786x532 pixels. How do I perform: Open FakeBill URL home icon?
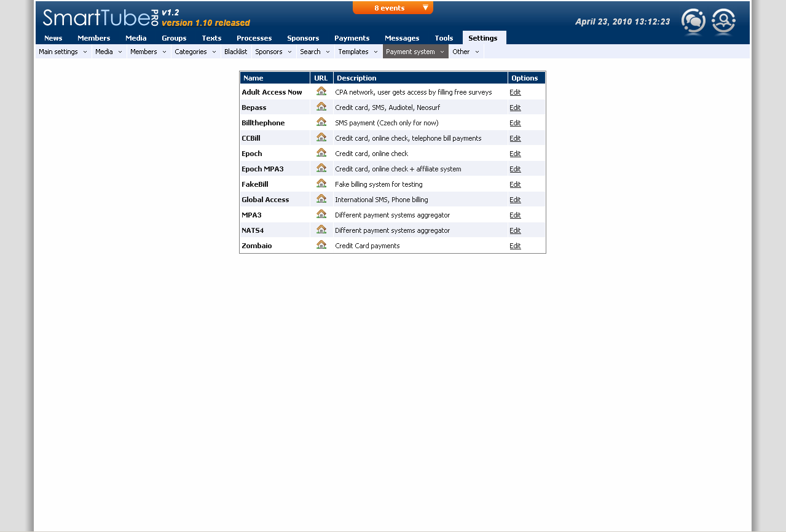[321, 183]
